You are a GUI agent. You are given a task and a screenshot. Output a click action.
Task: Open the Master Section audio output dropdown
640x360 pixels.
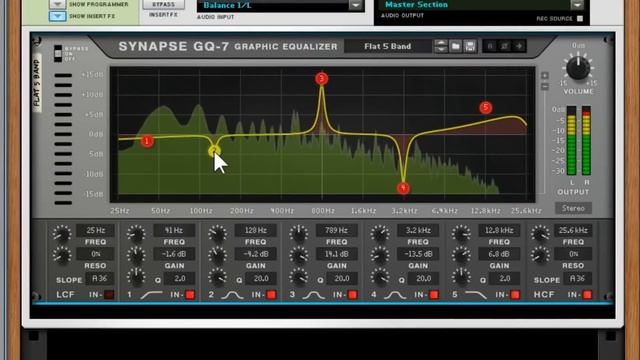pos(577,5)
